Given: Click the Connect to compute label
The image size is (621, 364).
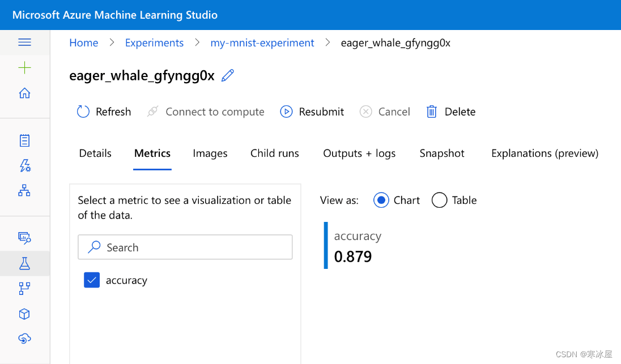Looking at the screenshot, I should 215,112.
